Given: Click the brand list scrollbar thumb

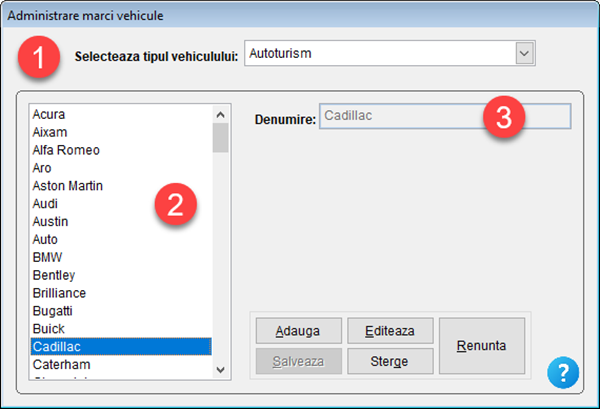Looking at the screenshot, I should 220,138.
